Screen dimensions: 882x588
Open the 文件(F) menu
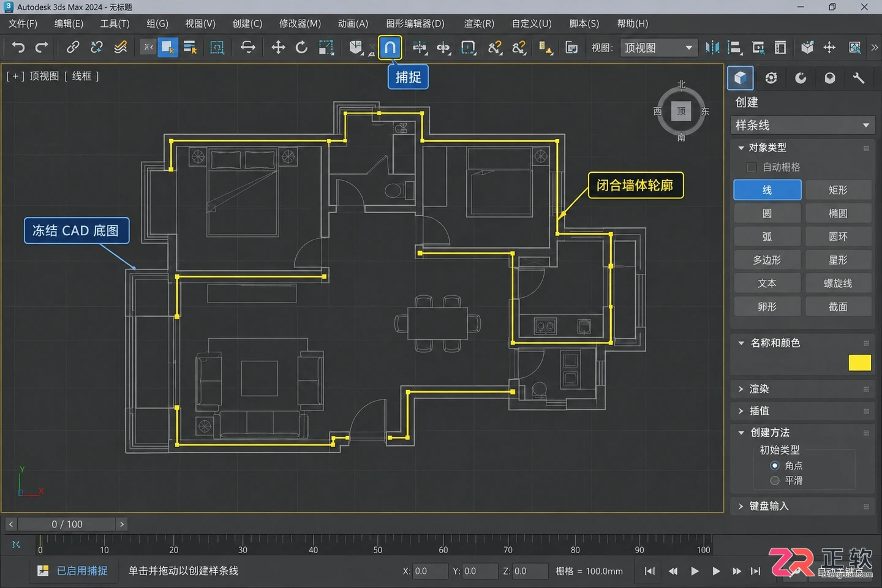pyautogui.click(x=23, y=23)
